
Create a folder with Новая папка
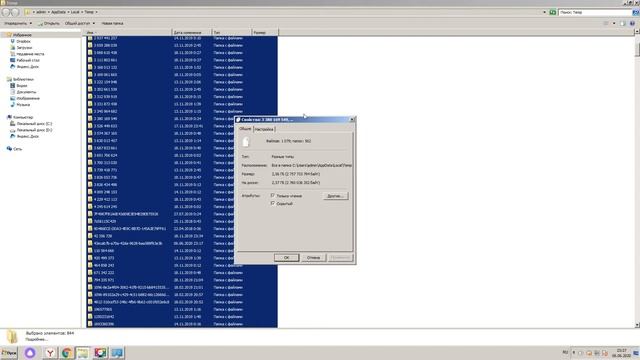click(112, 23)
